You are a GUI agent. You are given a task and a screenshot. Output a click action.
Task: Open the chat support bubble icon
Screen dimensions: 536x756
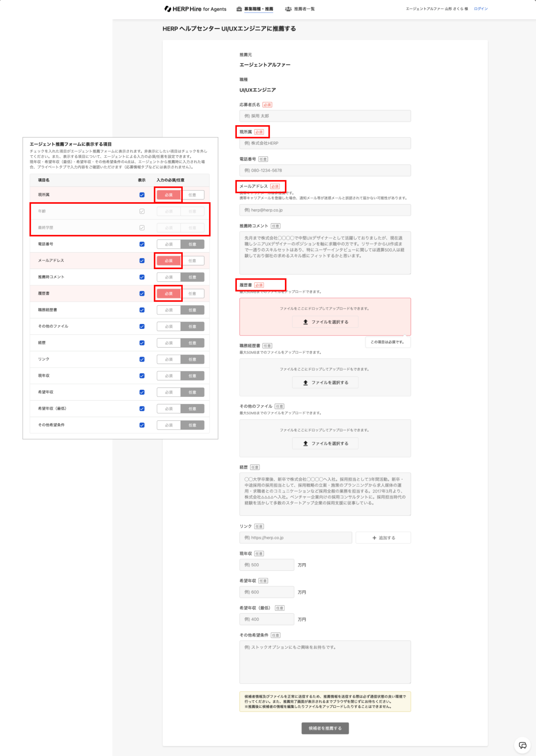(x=523, y=745)
